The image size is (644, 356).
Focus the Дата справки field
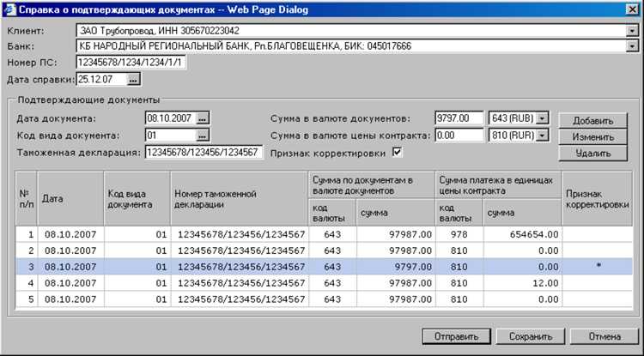pyautogui.click(x=101, y=80)
